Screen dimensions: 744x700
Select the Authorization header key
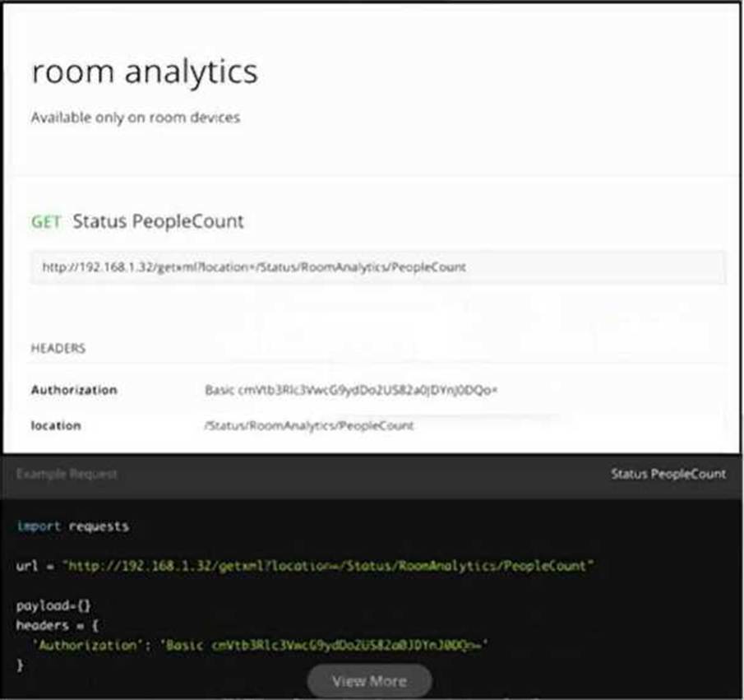[74, 390]
